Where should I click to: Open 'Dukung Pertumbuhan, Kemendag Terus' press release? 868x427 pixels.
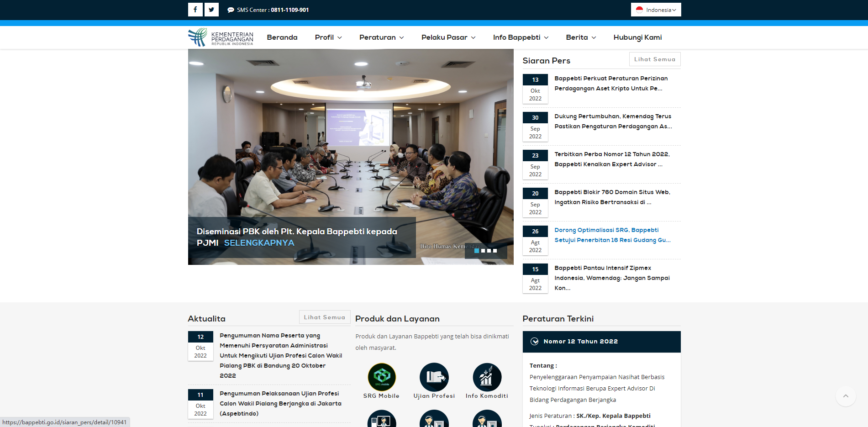pyautogui.click(x=613, y=121)
